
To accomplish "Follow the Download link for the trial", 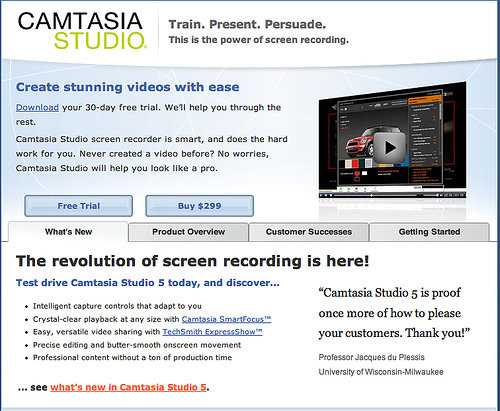I will coord(37,107).
